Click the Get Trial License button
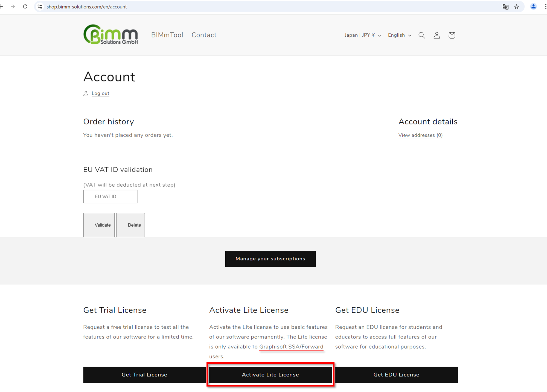Screen dimensions: 547x392 coord(144,375)
